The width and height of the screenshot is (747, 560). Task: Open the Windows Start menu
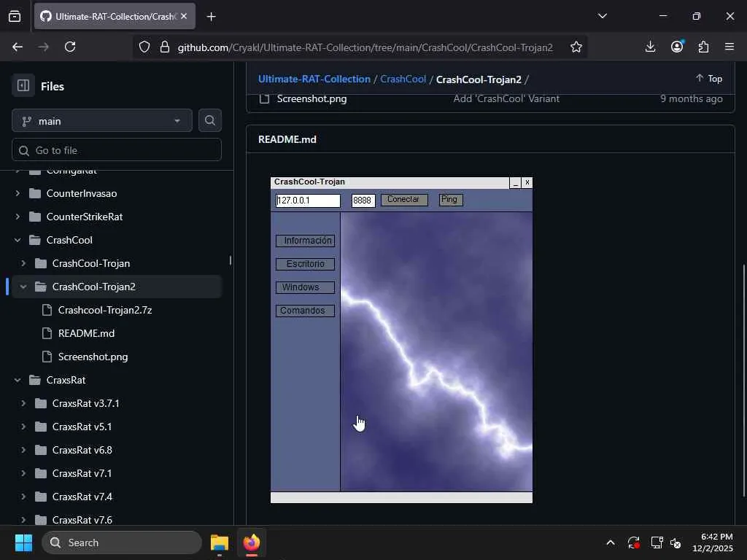23,542
